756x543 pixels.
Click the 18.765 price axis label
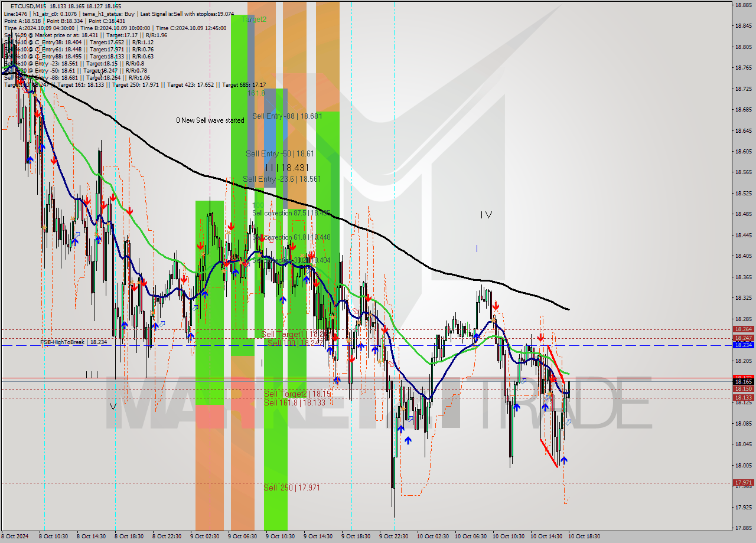(x=743, y=68)
